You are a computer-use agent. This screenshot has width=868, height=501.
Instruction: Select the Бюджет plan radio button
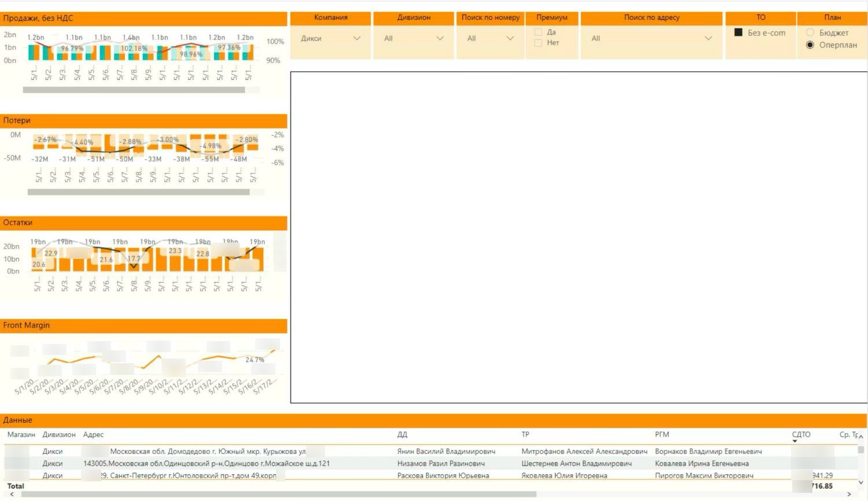[810, 32]
